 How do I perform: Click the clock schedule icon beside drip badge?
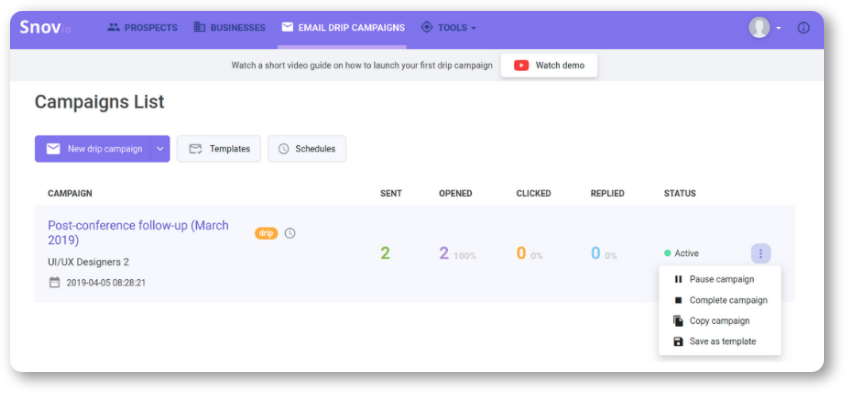point(290,233)
